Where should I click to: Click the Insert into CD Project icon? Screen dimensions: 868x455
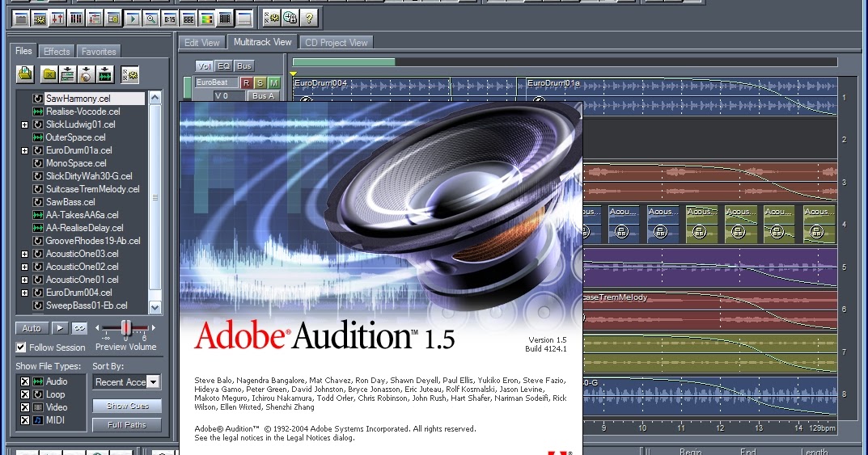point(86,74)
